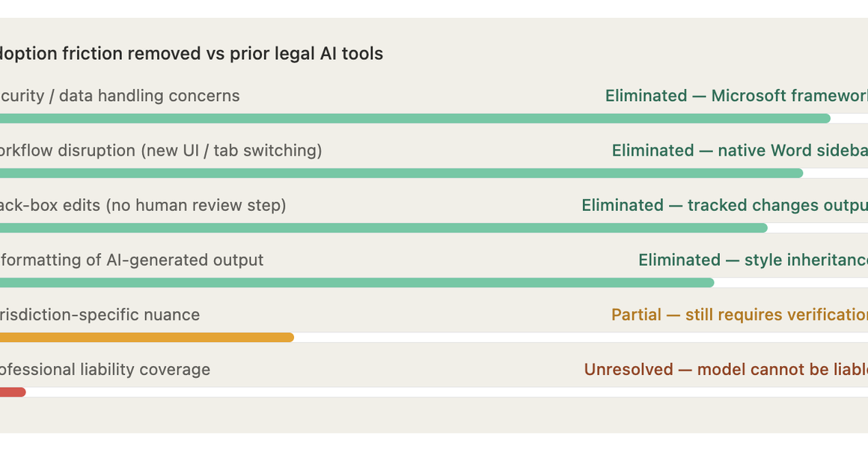The width and height of the screenshot is (868, 464).
Task: Click the green bar under AI-generated output formatting
Action: (355, 283)
